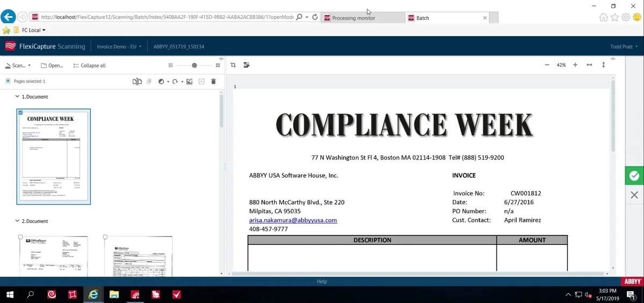Check the second page checkbox in 2.Document
This screenshot has height=303, width=644.
tap(105, 237)
